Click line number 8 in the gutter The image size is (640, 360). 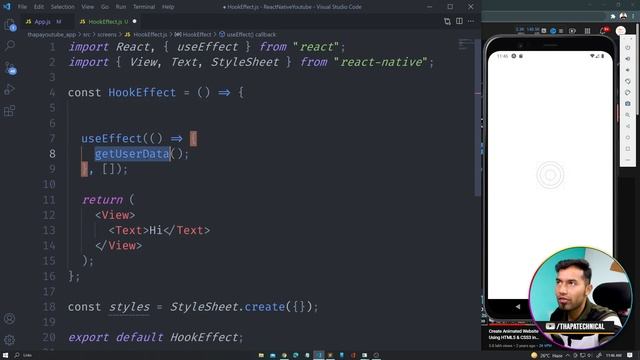click(52, 154)
